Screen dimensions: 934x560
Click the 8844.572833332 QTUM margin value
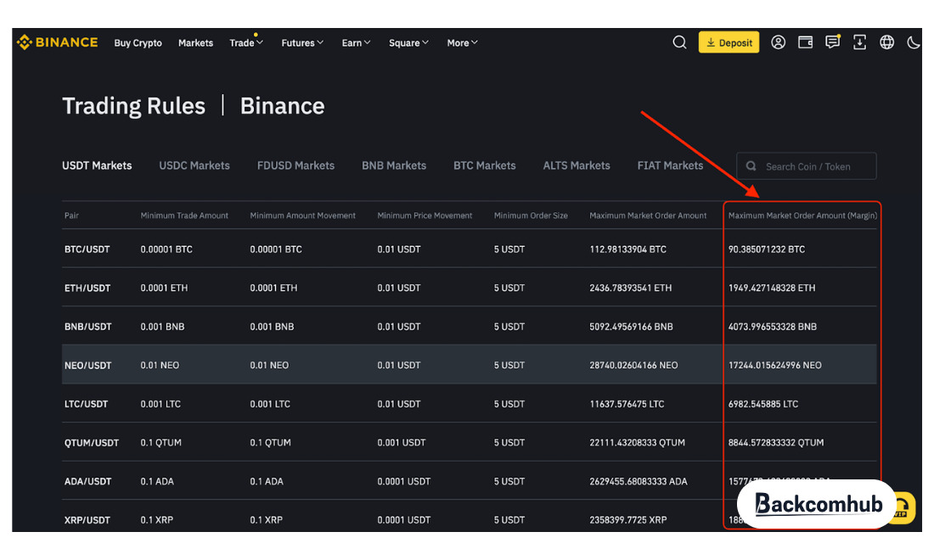(x=776, y=443)
